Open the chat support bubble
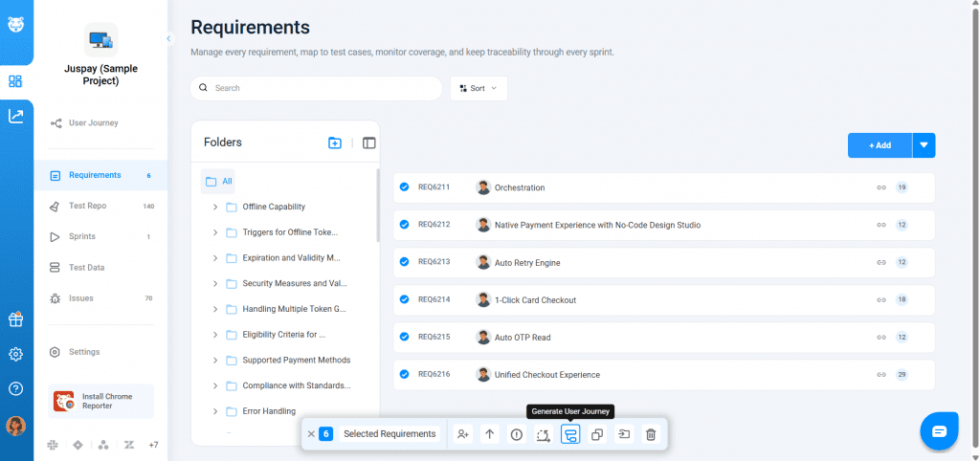Viewport: 980px width, 461px height. click(939, 431)
